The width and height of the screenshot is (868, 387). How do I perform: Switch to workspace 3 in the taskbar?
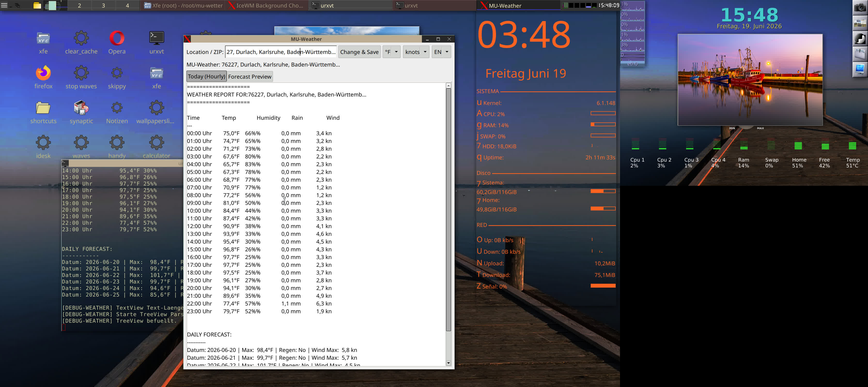click(103, 5)
